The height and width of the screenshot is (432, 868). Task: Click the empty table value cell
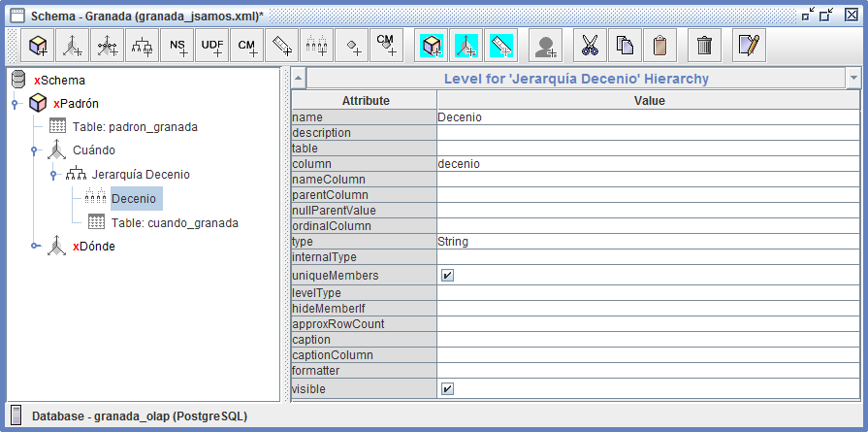(648, 149)
